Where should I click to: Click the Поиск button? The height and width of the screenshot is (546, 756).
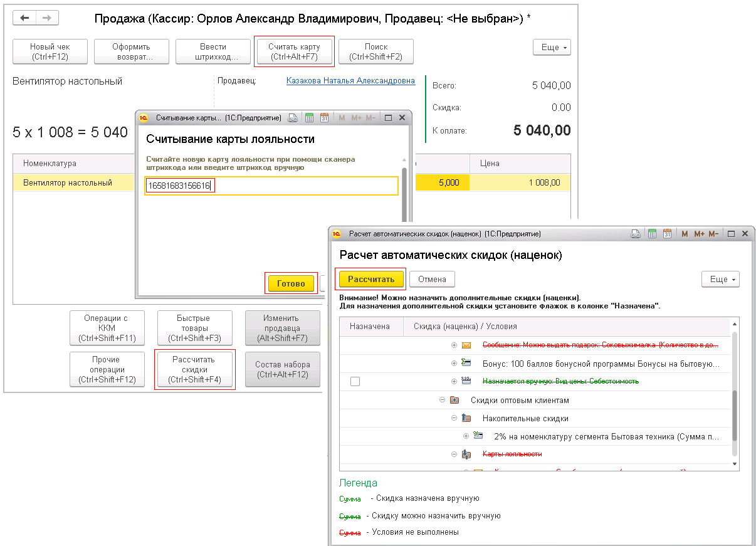[x=376, y=51]
